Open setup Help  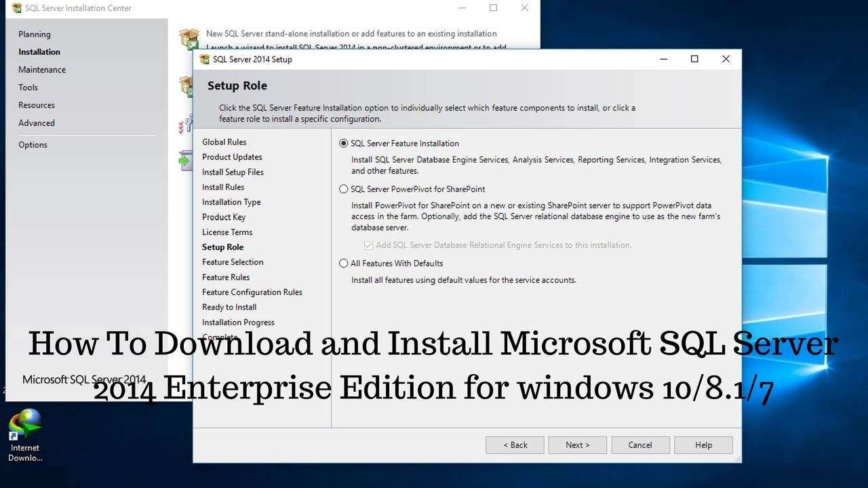click(x=703, y=445)
